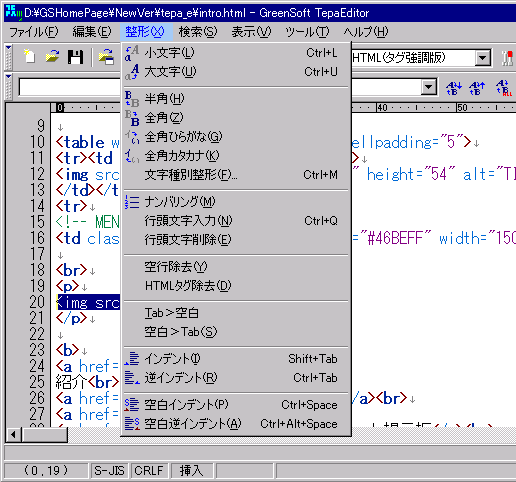The width and height of the screenshot is (516, 482).
Task: Click the column ruler at position 40
Action: click(382, 107)
